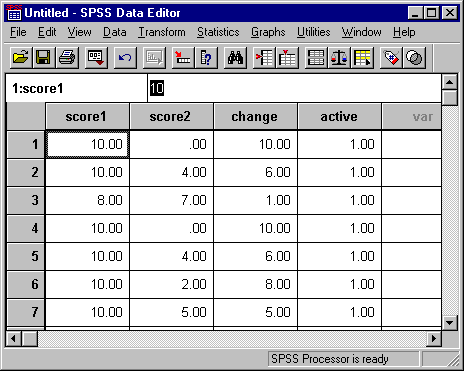The width and height of the screenshot is (464, 371).
Task: Click the Select Cases toolbar icon
Action: 362,58
